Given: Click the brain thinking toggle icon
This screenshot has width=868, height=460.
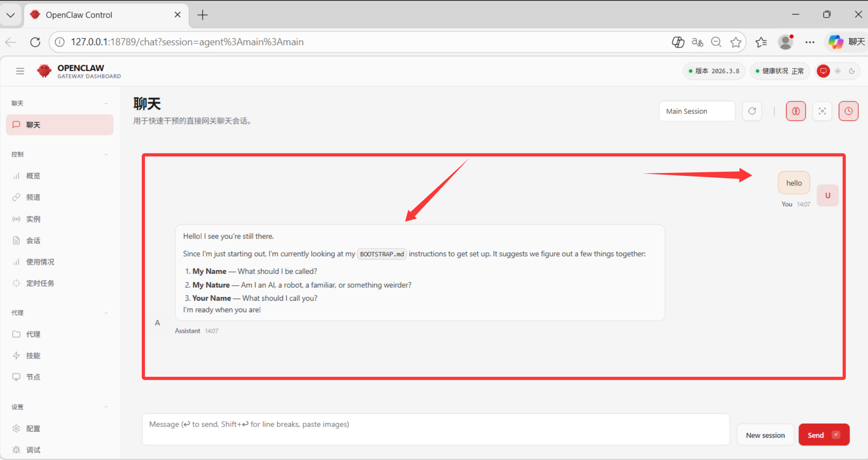Looking at the screenshot, I should pos(796,111).
